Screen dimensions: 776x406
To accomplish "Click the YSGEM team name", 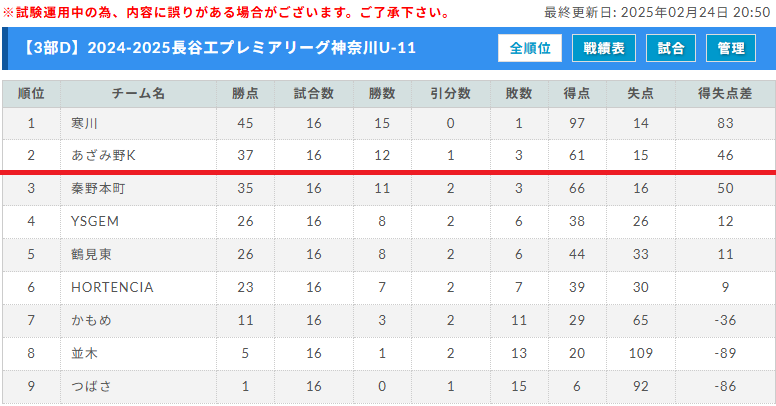I will 95,221.
